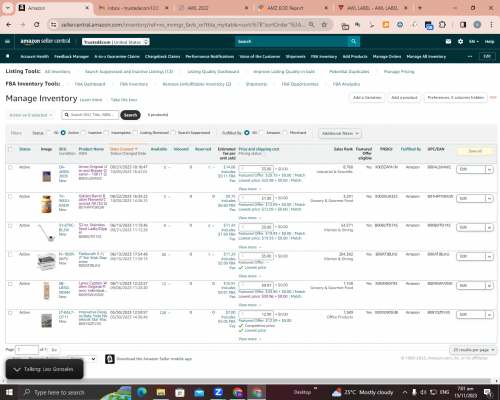Select Amazon under Fulfilled By filter
500x400 pixels.
261,133
